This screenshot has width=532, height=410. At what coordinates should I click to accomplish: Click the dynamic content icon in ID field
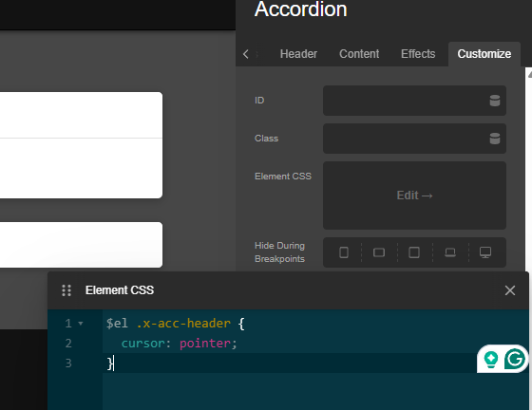pos(495,101)
